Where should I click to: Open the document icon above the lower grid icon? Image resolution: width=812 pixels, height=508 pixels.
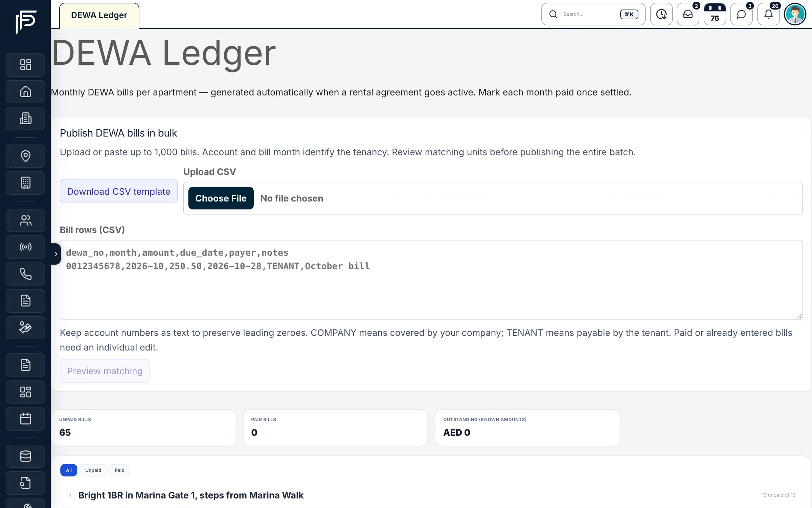(x=25, y=365)
